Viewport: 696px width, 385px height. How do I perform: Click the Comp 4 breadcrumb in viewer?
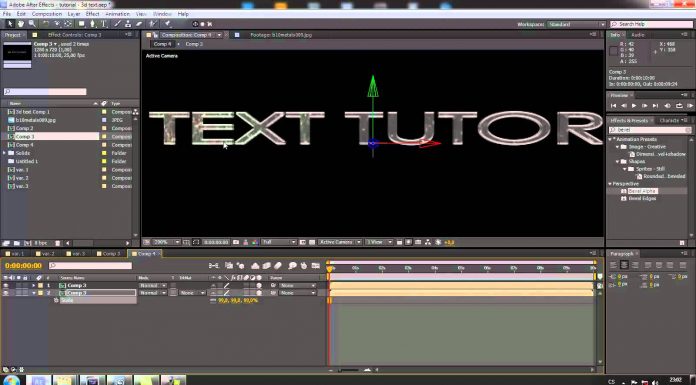pos(162,44)
